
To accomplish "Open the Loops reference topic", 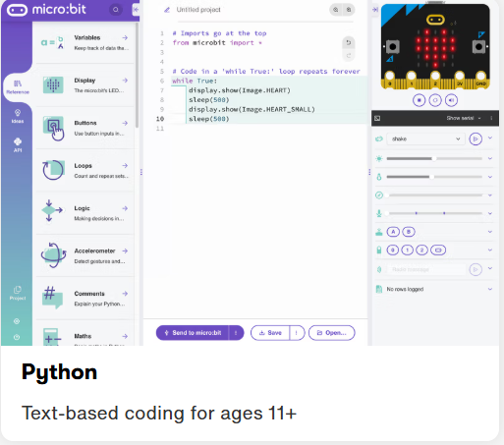I will [85, 171].
